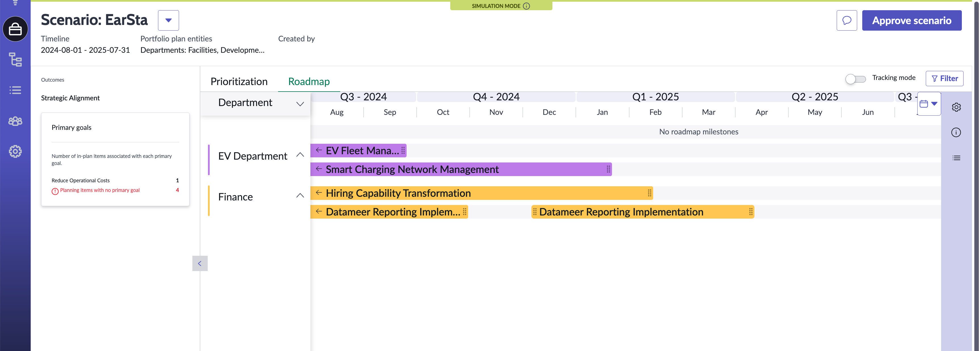The width and height of the screenshot is (980, 351).
Task: Grab the end handle of EV Fleet Mana... bar
Action: [403, 151]
